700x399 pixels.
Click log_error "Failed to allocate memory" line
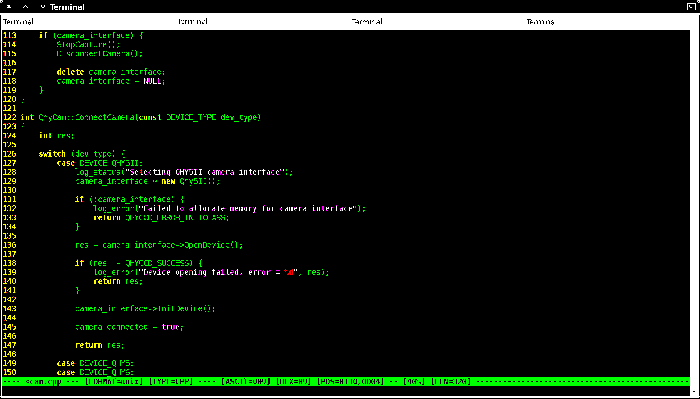pos(229,208)
